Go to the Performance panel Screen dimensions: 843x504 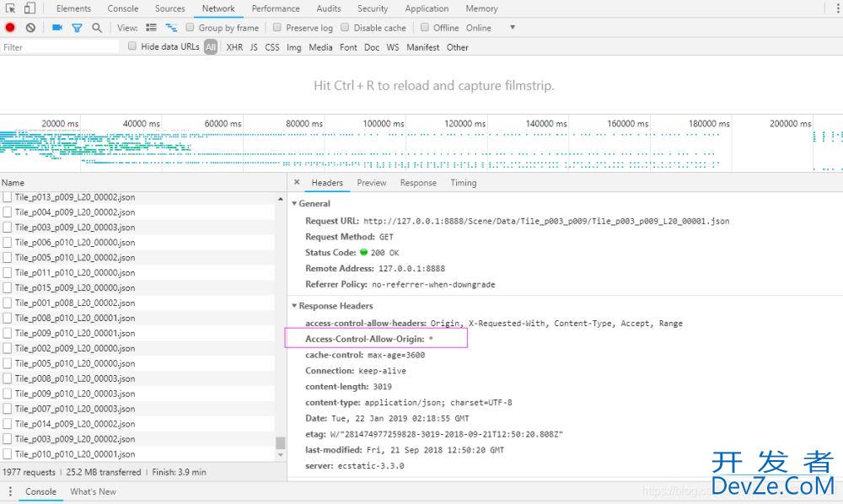coord(276,8)
